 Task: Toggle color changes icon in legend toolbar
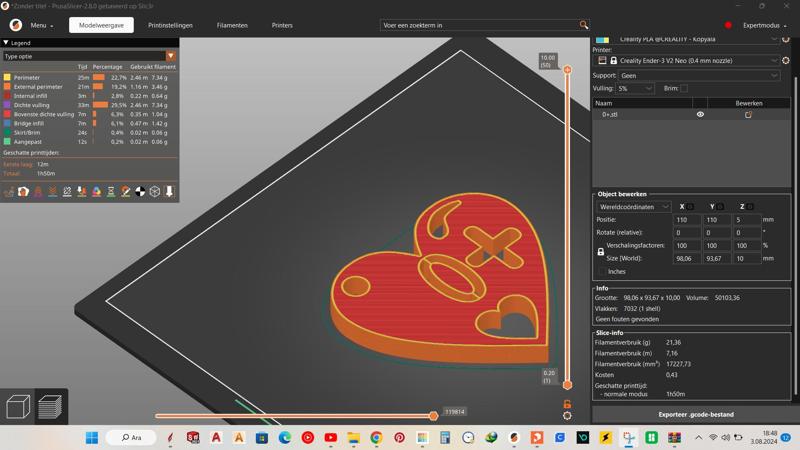(96, 192)
